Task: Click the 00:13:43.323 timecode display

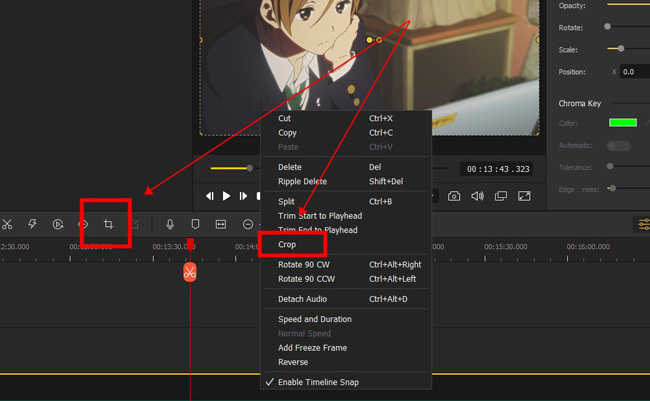Action: 497,169
